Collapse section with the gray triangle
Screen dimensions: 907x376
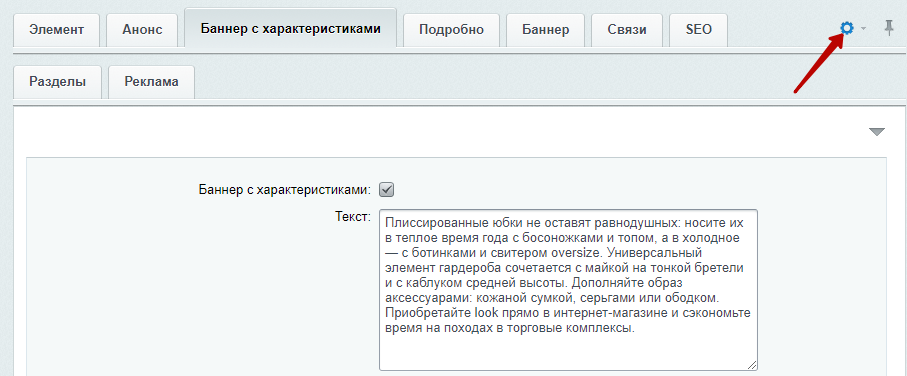(877, 132)
